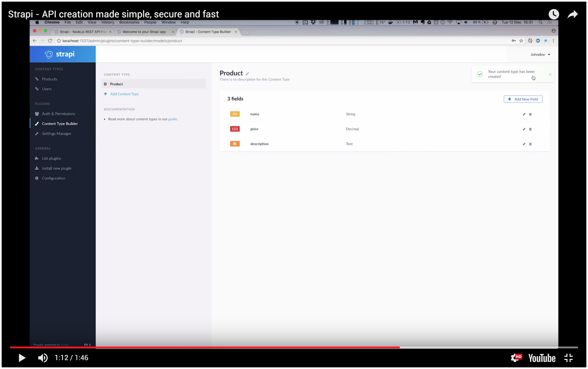Open List plugins page

coord(51,158)
